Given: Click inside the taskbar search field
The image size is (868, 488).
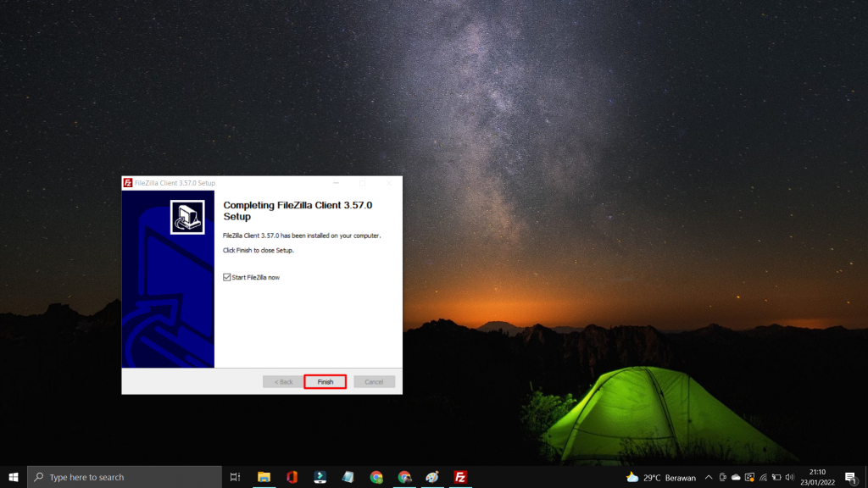Looking at the screenshot, I should [119, 477].
